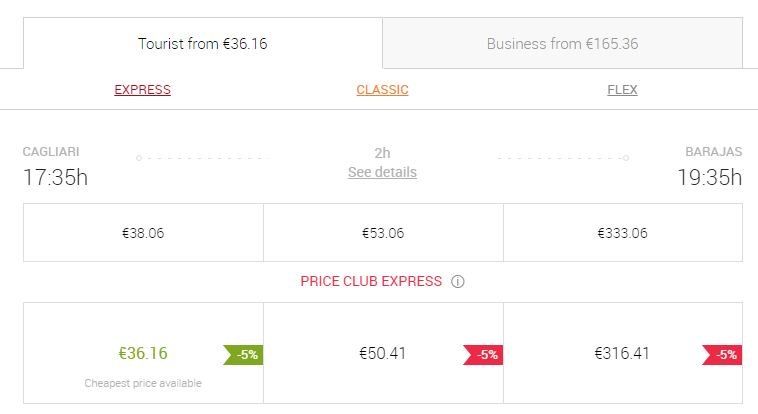
Task: Open the Business from €165.36 tab
Action: point(562,44)
